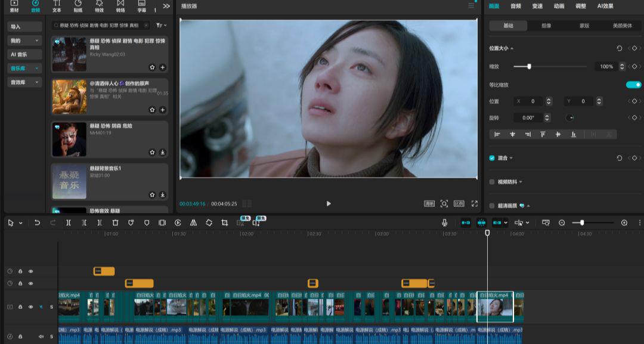This screenshot has height=344, width=644.
Task: Switch to the 音频 tab in the right panel
Action: [515, 6]
